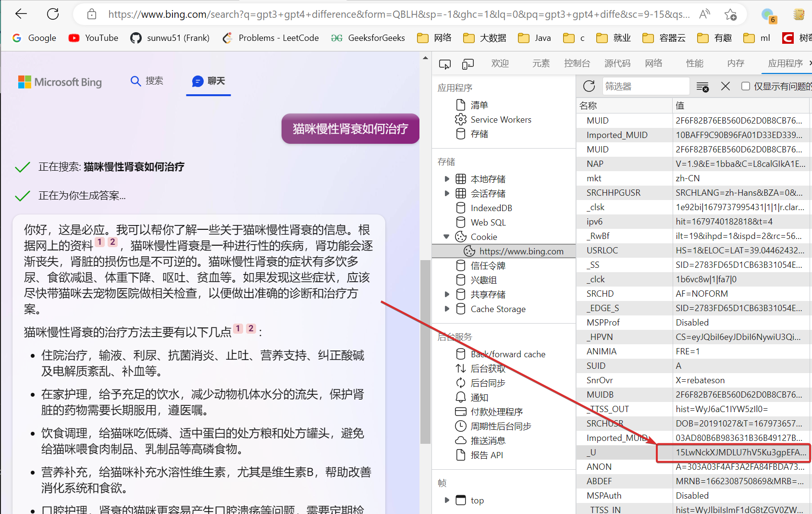Screen dimensions: 812x514
Task: Expand the Cache Storage tree node
Action: 447,309
